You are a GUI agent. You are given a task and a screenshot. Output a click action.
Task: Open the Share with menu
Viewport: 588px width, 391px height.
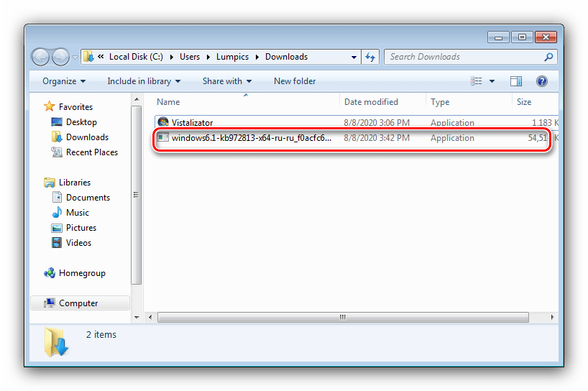227,81
